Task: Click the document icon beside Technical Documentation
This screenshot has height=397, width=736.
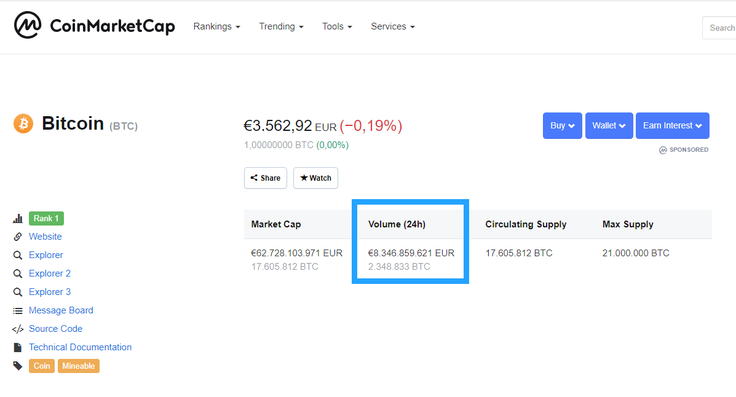Action: tap(18, 347)
